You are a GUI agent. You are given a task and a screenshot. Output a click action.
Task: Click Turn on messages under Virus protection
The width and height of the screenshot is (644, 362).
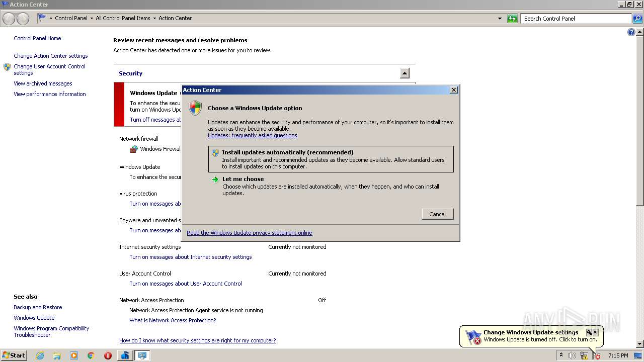[155, 204]
